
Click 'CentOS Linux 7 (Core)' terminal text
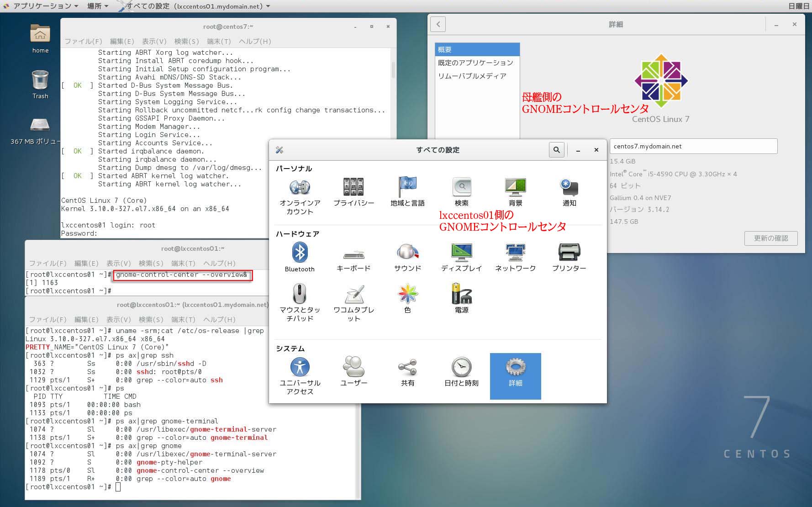pyautogui.click(x=104, y=201)
